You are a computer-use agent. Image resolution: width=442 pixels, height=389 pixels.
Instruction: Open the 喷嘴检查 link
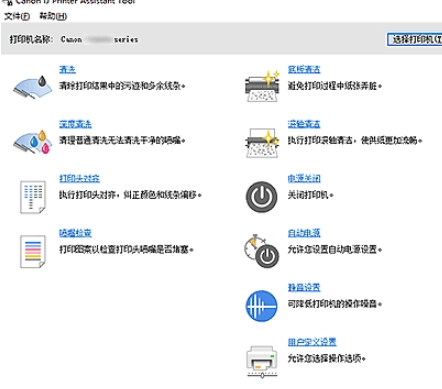click(x=75, y=233)
